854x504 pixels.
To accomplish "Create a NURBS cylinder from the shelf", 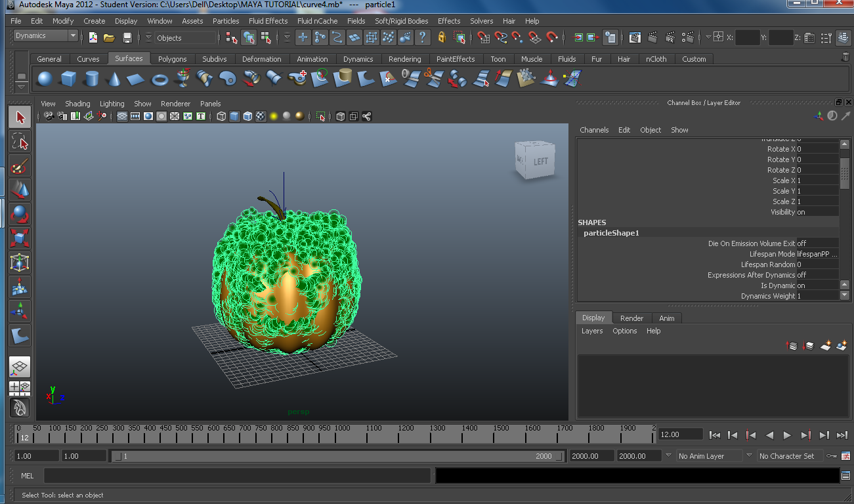I will coord(91,79).
